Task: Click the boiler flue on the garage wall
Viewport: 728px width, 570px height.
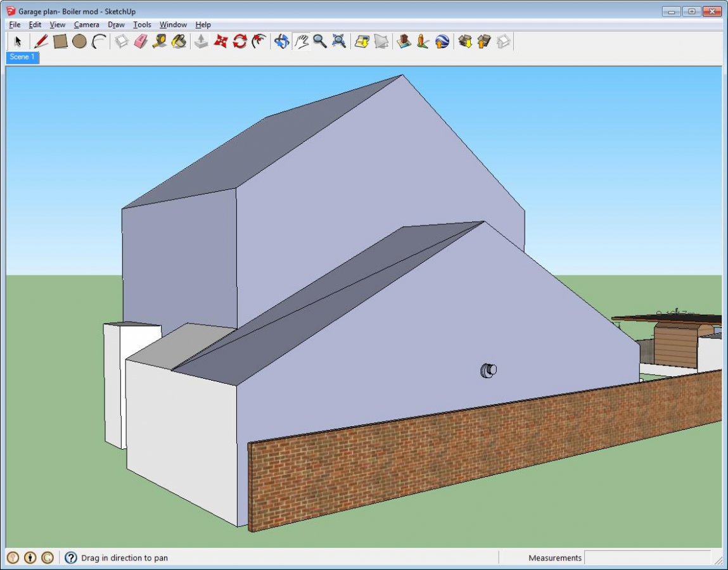Action: pyautogui.click(x=488, y=370)
